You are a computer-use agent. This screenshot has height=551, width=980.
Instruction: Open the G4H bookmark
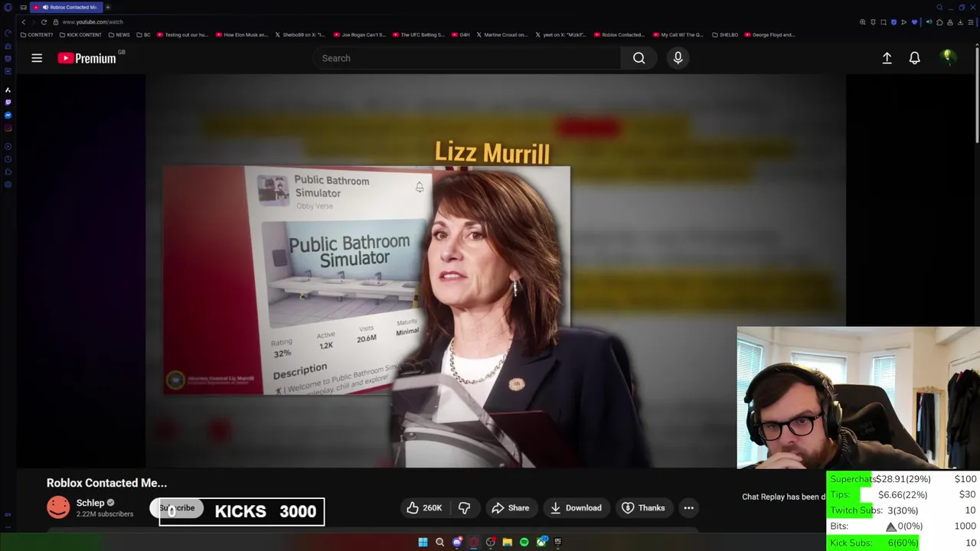tap(461, 34)
